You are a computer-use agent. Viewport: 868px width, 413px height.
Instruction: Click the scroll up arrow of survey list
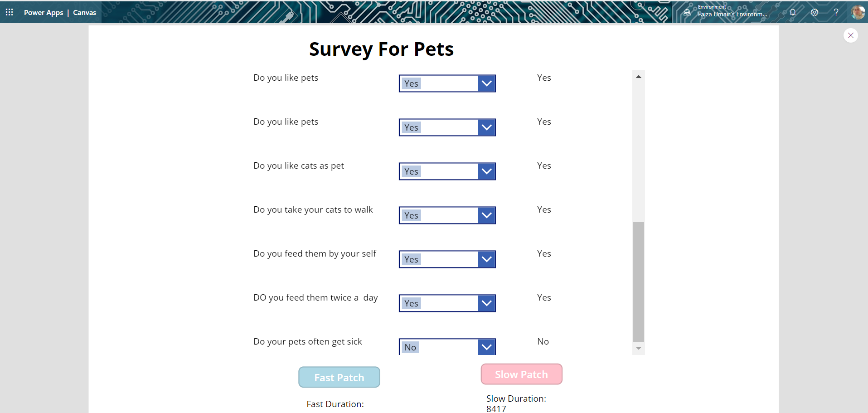pyautogui.click(x=639, y=77)
